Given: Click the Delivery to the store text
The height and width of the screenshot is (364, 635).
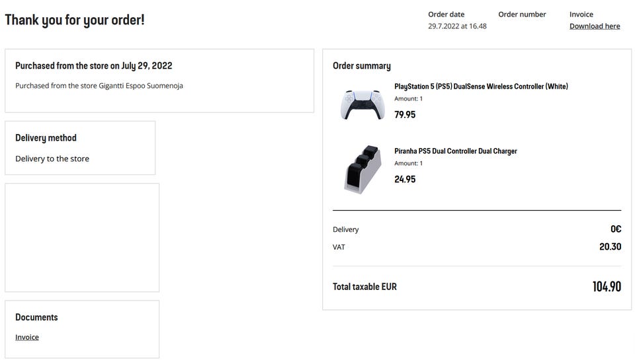Looking at the screenshot, I should click(x=52, y=159).
